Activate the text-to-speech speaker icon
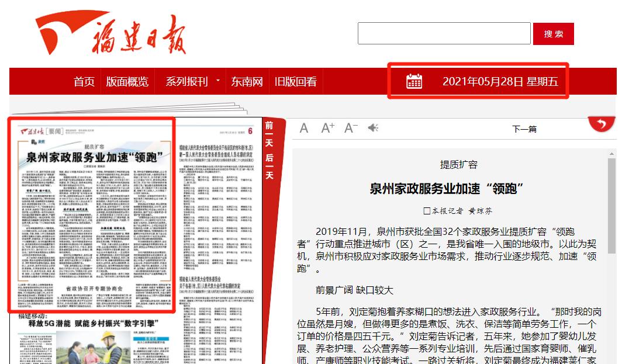622x364 pixels. coord(373,128)
